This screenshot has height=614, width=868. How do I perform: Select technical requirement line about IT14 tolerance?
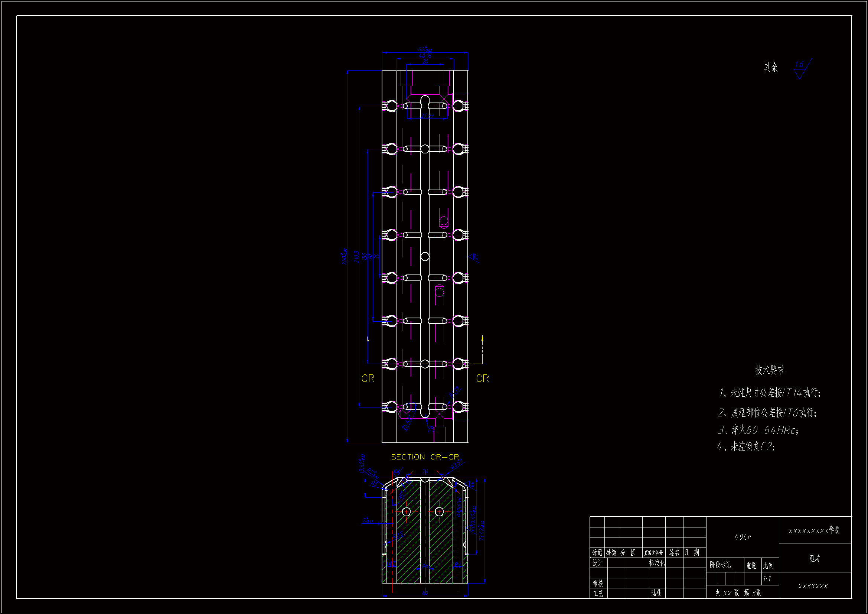[x=770, y=393]
